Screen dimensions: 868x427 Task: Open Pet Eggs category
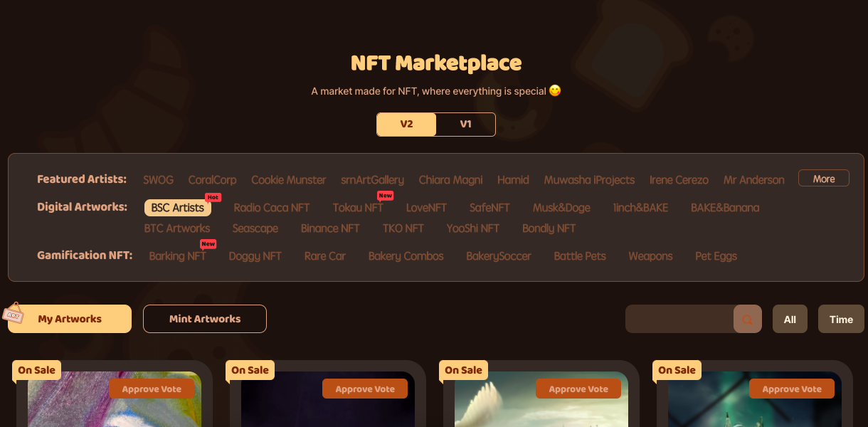tap(716, 256)
